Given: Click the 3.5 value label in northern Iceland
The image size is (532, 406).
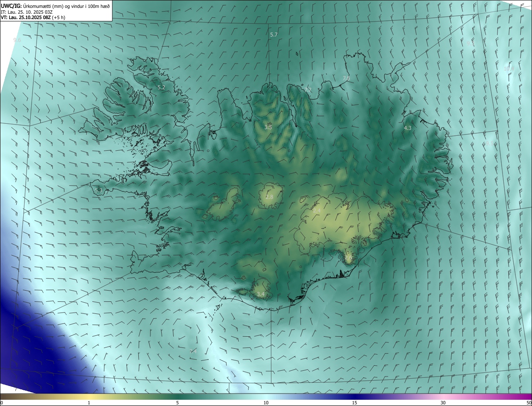Looking at the screenshot, I should [268, 127].
